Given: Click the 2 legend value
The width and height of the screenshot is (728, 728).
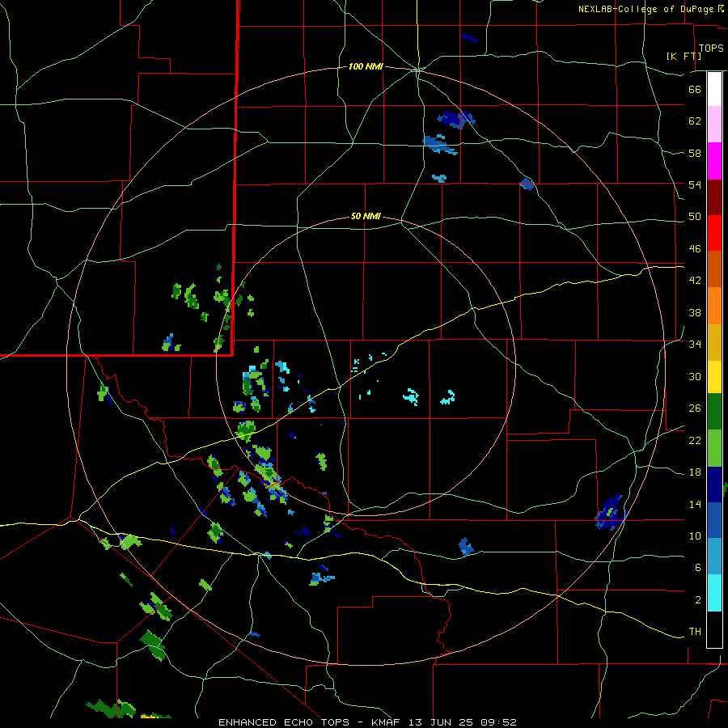Looking at the screenshot, I should pyautogui.click(x=698, y=599).
